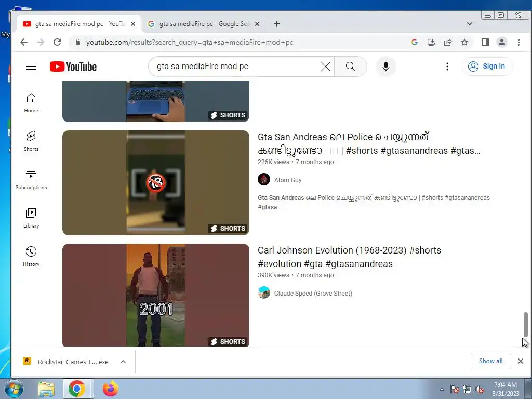Open the Rockstar-Games-L....exe download
Viewport: 532px width, 399px height.
[66, 362]
